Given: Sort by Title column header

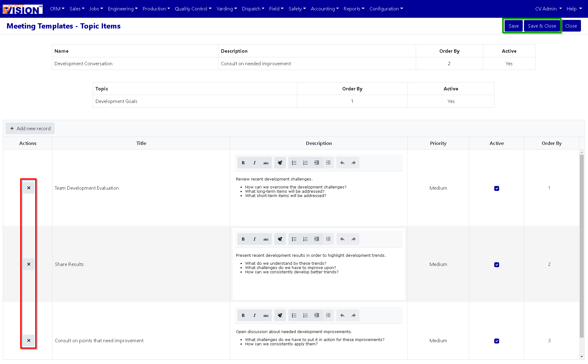Looking at the screenshot, I should (141, 143).
